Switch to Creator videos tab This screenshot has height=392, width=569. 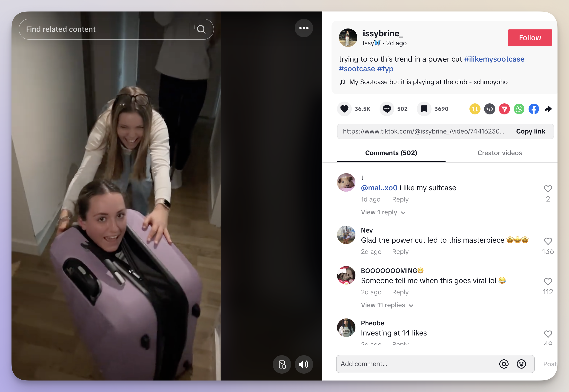(x=500, y=153)
